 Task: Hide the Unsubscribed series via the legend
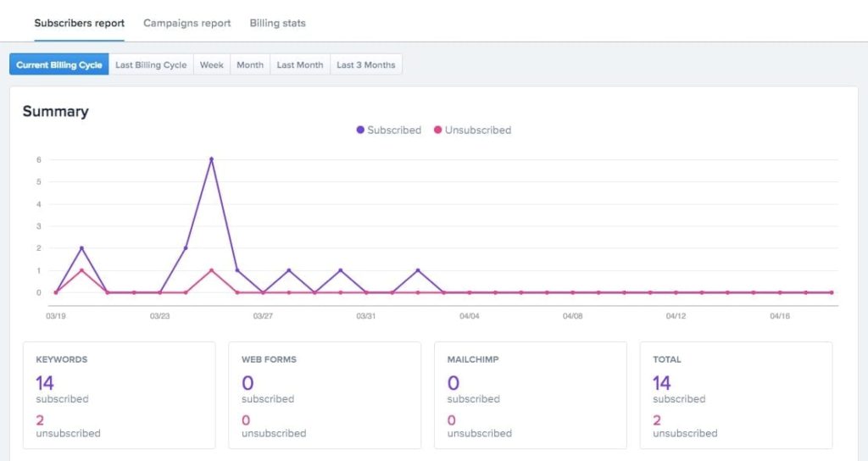472,131
